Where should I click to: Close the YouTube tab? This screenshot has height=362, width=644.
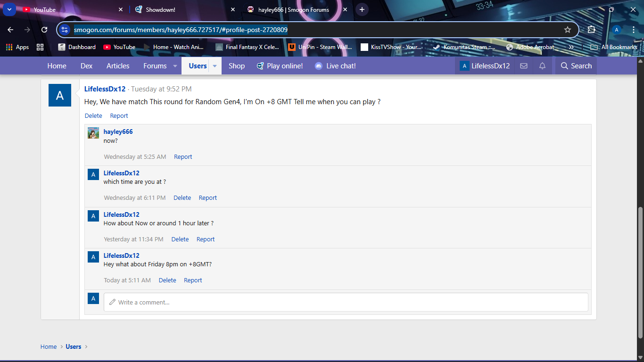pos(121,9)
